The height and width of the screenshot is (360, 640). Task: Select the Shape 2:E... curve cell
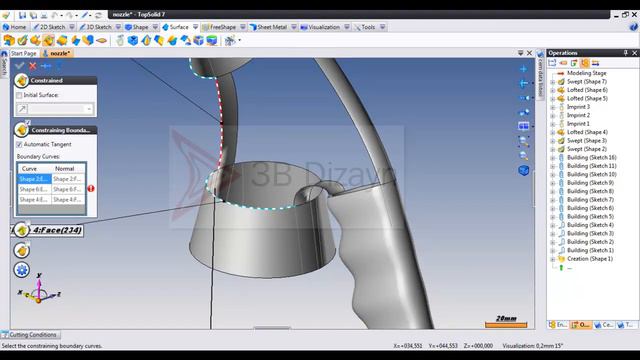34,179
